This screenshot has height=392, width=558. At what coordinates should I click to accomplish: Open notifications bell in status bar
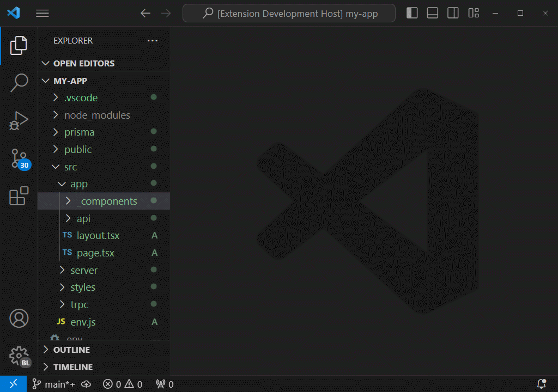(x=542, y=384)
